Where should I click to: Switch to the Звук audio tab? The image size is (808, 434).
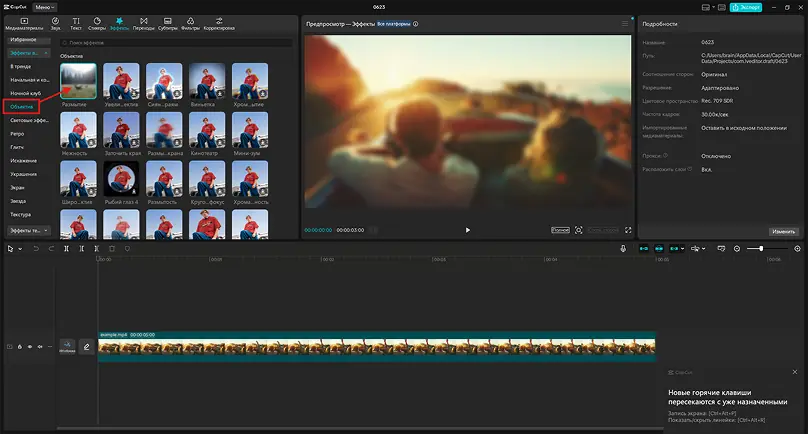[55, 24]
